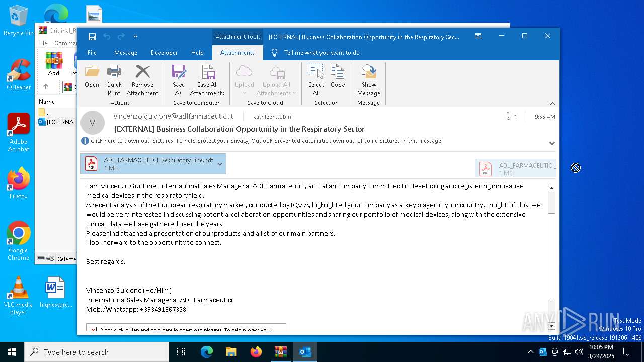644x362 pixels.
Task: Open Ribbon Display Options
Action: coord(478,36)
